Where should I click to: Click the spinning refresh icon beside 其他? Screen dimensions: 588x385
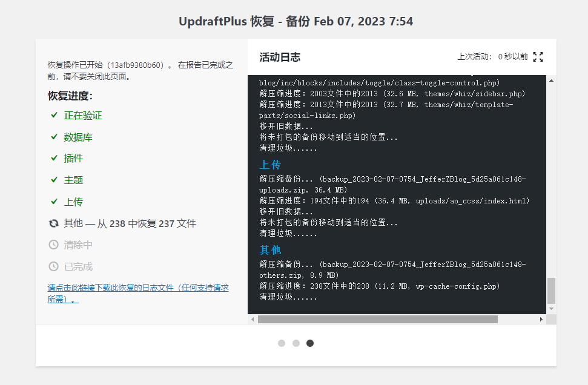tap(54, 223)
